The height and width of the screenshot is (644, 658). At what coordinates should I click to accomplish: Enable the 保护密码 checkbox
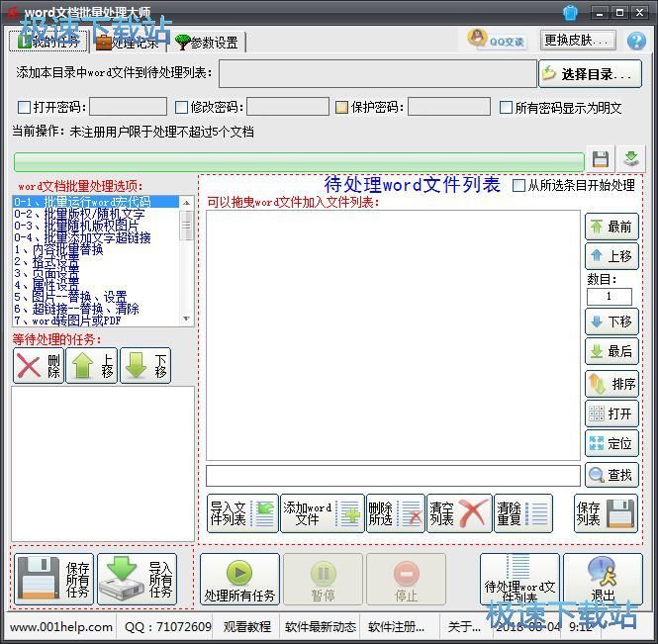341,108
